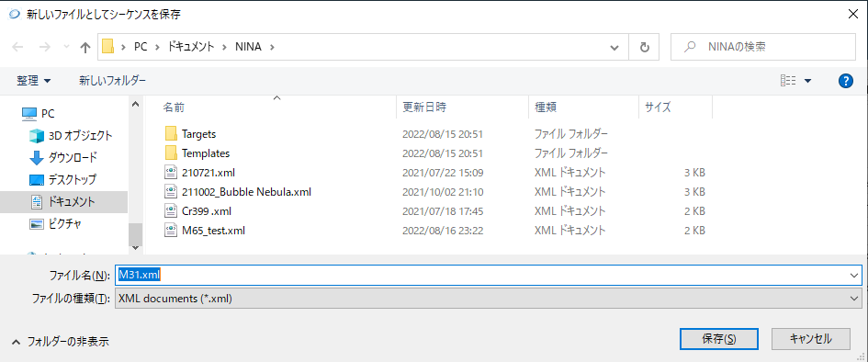Click the folder icon in address bar
This screenshot has height=362, width=868.
[108, 47]
